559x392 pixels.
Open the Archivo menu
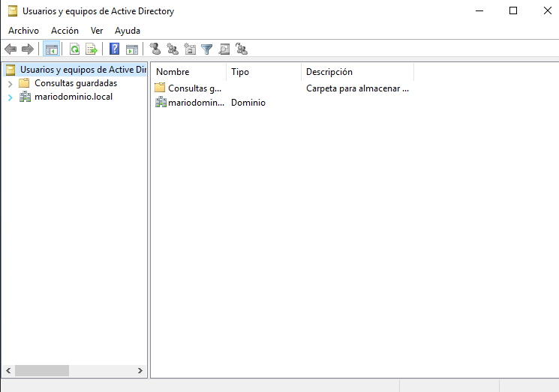[23, 31]
